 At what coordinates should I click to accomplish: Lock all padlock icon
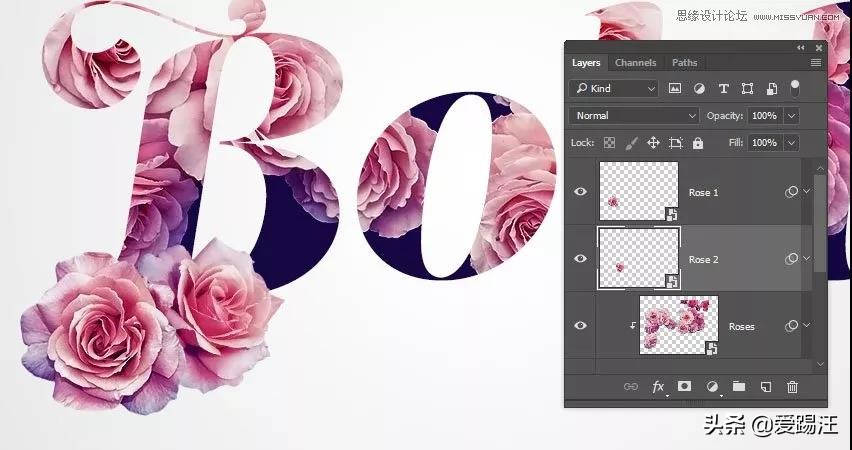click(x=698, y=143)
